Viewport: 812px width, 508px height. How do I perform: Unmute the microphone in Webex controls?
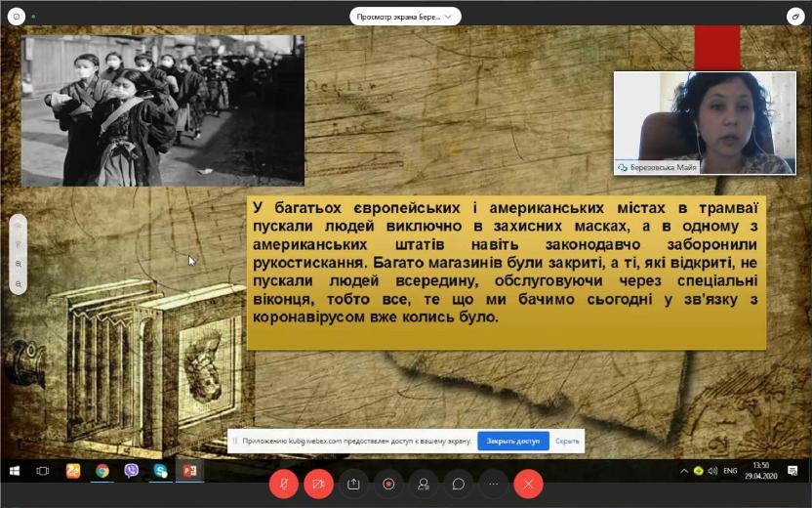click(x=283, y=484)
